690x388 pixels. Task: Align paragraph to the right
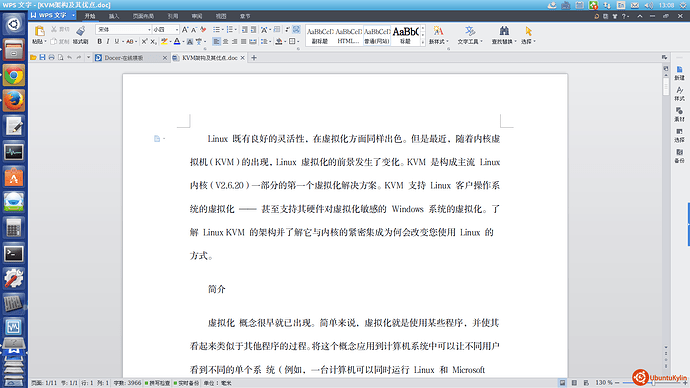234,41
